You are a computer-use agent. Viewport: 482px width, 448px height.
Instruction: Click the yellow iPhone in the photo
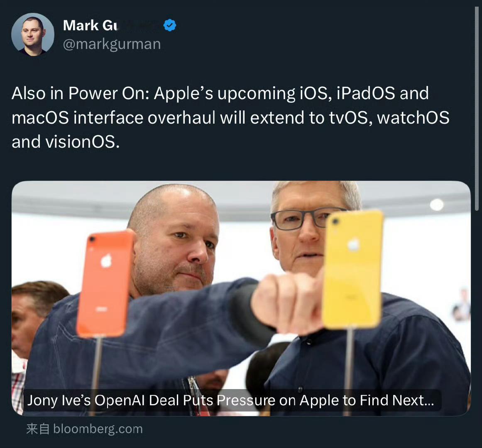coord(352,269)
